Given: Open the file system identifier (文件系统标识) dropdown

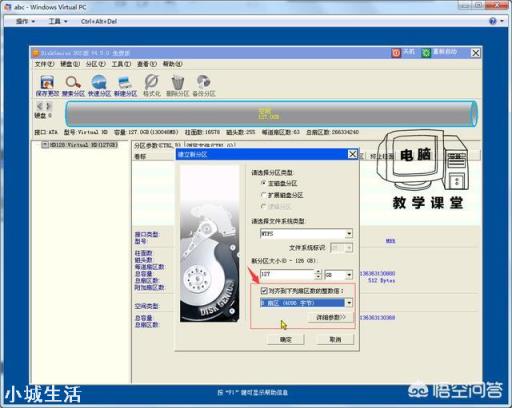Looking at the screenshot, I should point(349,248).
